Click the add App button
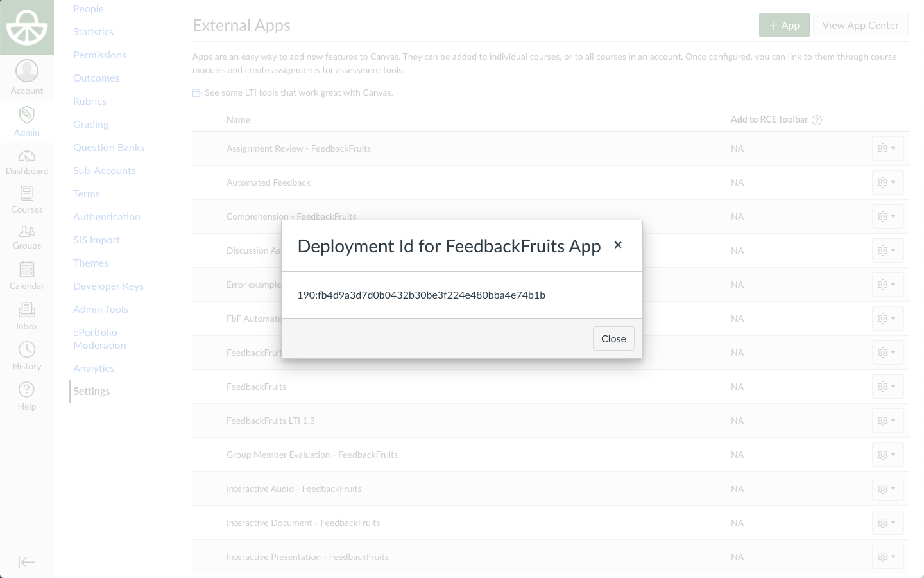Screen dimensions: 924x578 tap(784, 25)
